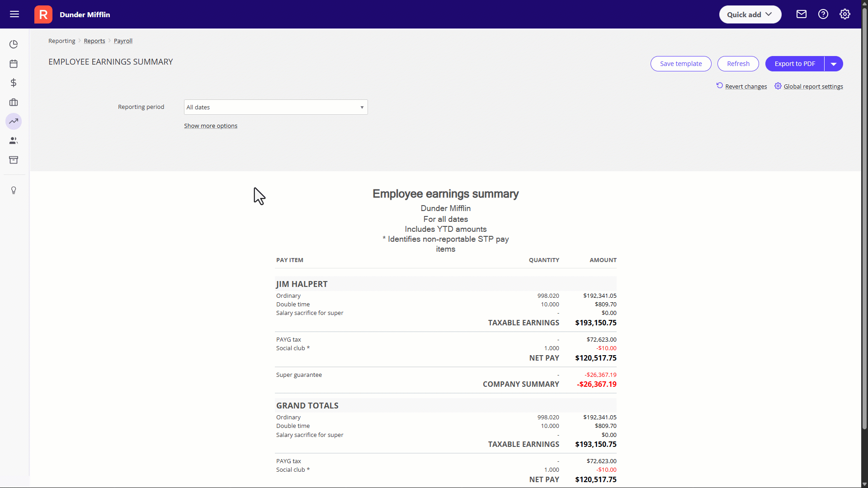Image resolution: width=868 pixels, height=488 pixels.
Task: Open the Export to PDF dropdown arrow
Action: point(833,64)
